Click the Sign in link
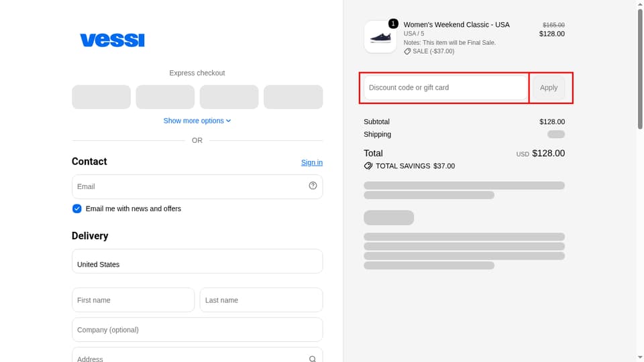This screenshot has width=644, height=362. tap(312, 162)
